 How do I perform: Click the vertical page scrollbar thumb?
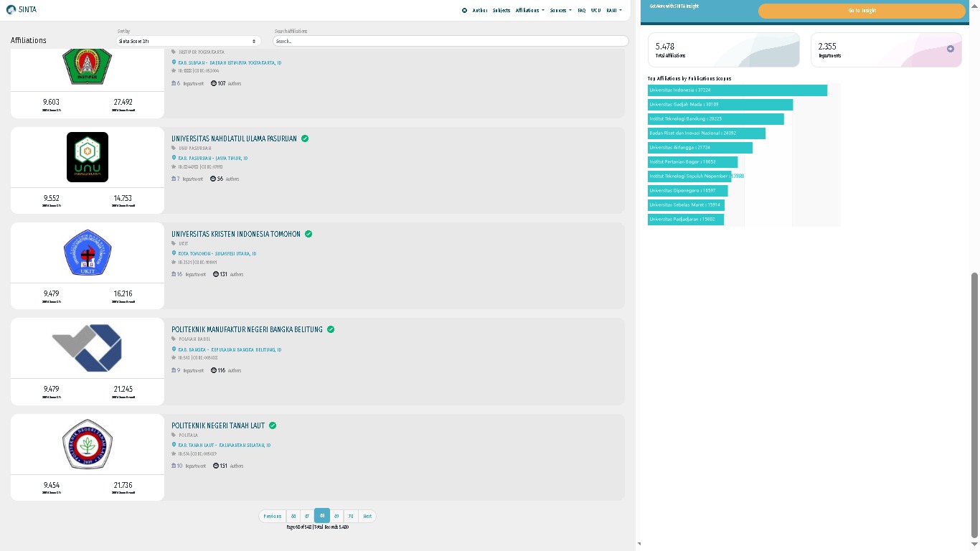click(974, 405)
